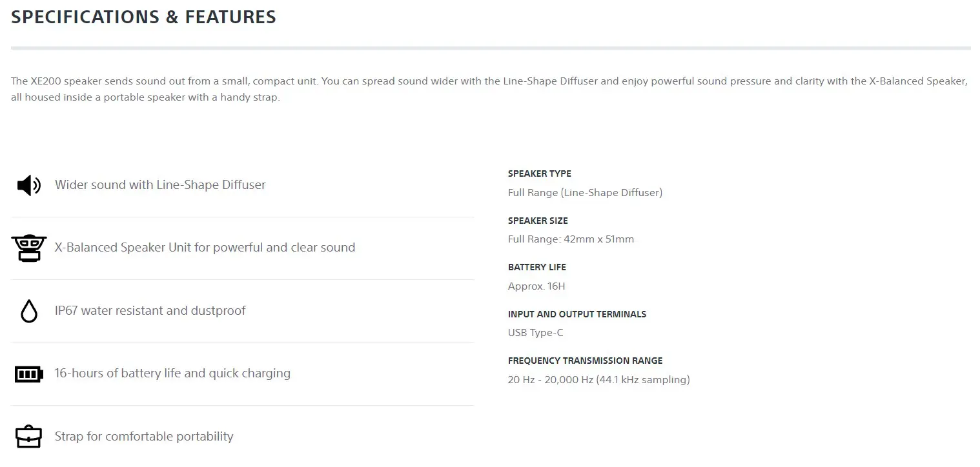Click the Frequency Transmission Range label
Image resolution: width=980 pixels, height=467 pixels.
click(x=585, y=361)
